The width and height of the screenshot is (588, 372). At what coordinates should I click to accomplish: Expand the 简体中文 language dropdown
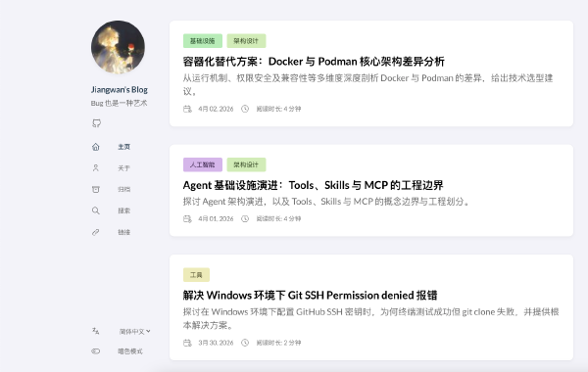[135, 331]
